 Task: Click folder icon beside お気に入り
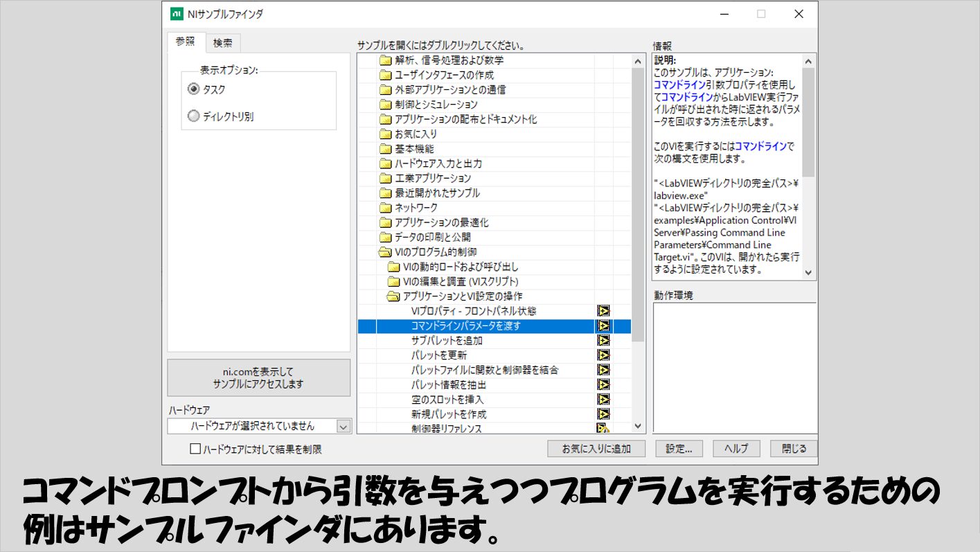coord(386,134)
